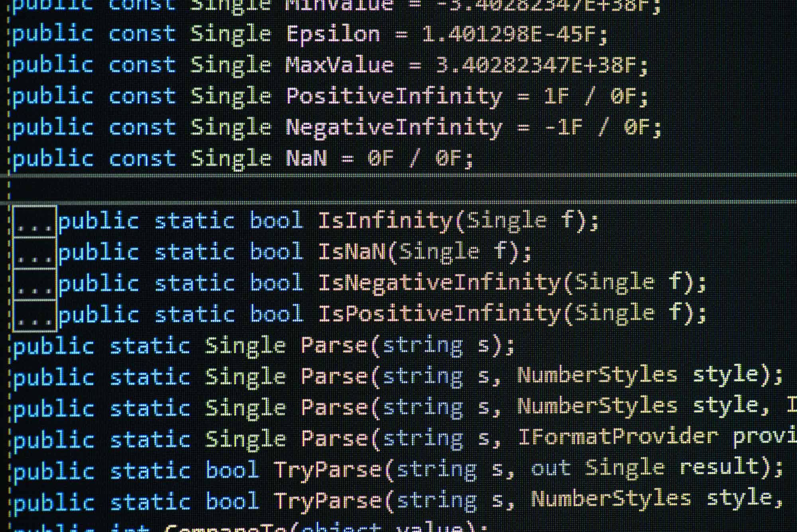Click the result parameter in the TryParse line
This screenshot has width=797, height=532.
[x=720, y=468]
